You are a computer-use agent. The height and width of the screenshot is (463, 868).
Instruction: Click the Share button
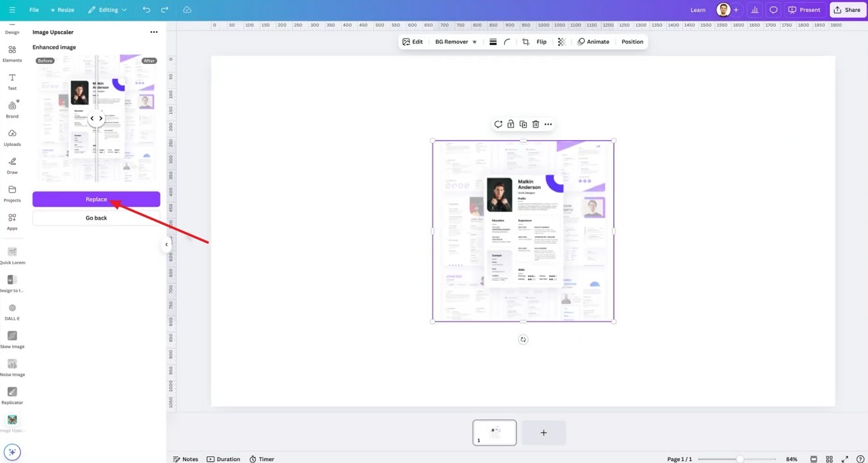[x=847, y=10]
